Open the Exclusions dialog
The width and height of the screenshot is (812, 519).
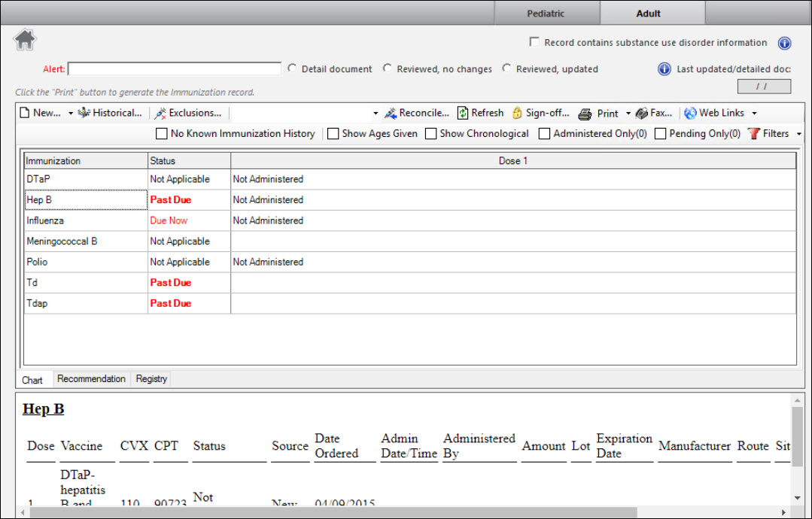(187, 113)
